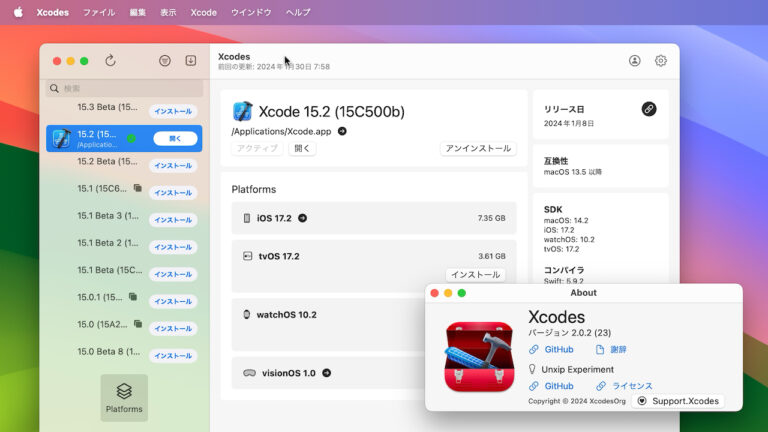The height and width of the screenshot is (432, 768).
Task: Click 開く button in detail pane
Action: click(x=302, y=148)
